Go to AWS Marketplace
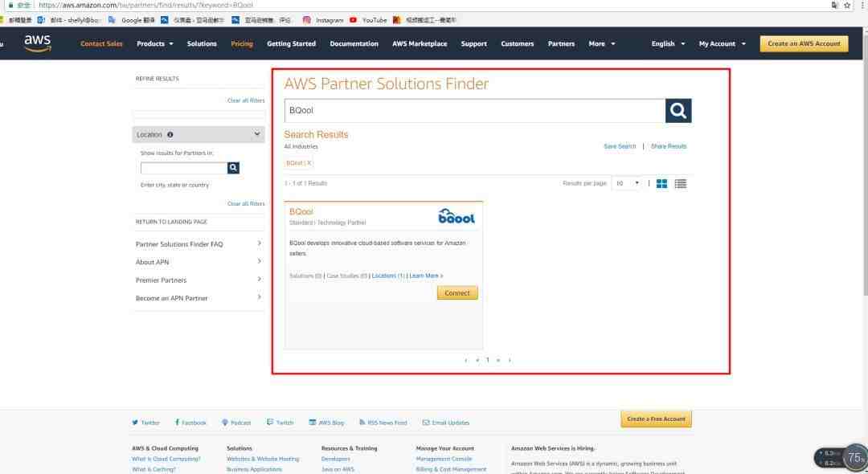 420,43
